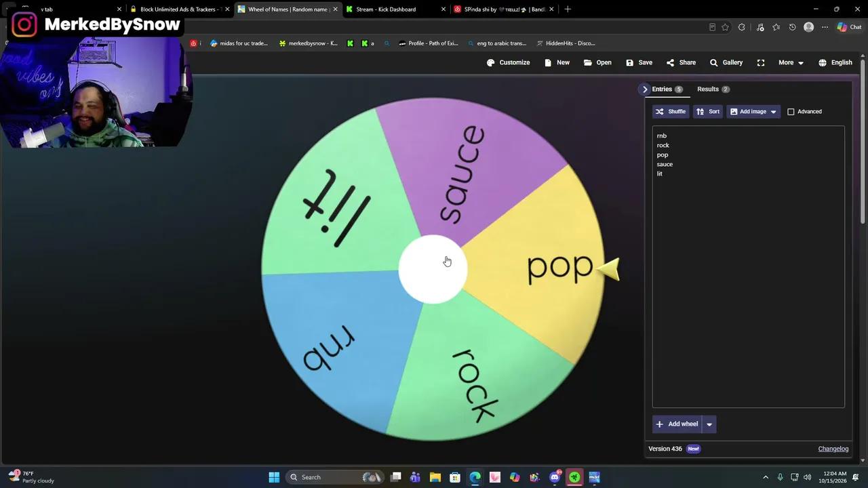The height and width of the screenshot is (488, 868).
Task: Click the Add wheel button
Action: [677, 424]
